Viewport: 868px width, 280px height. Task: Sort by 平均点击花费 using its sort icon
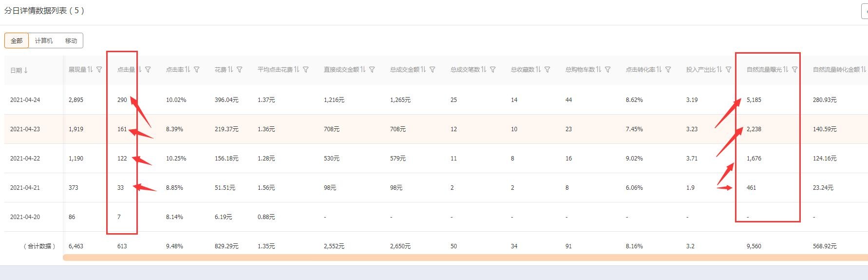click(297, 70)
